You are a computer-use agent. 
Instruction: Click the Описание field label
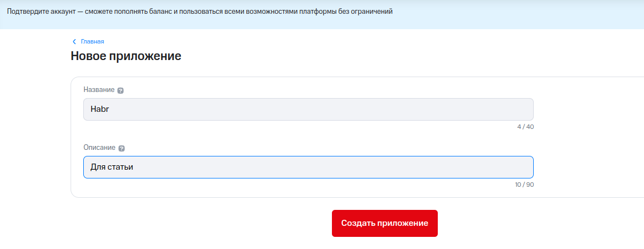(x=99, y=148)
